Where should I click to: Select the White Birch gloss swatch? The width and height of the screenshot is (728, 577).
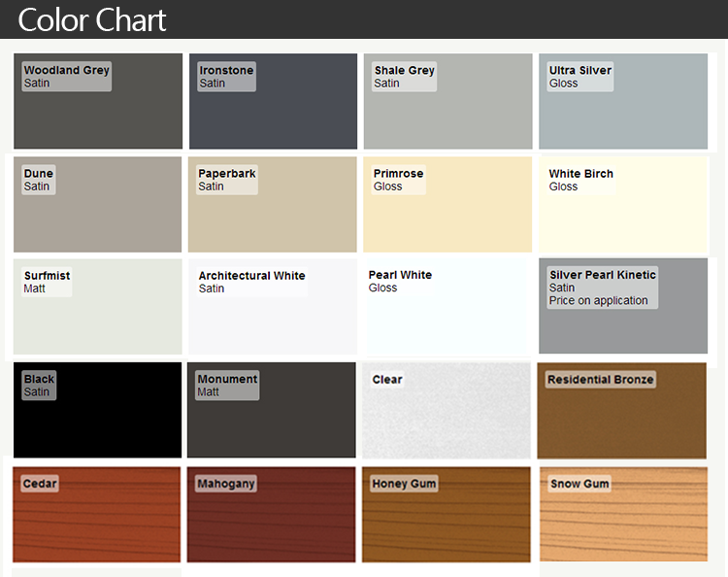pos(623,205)
